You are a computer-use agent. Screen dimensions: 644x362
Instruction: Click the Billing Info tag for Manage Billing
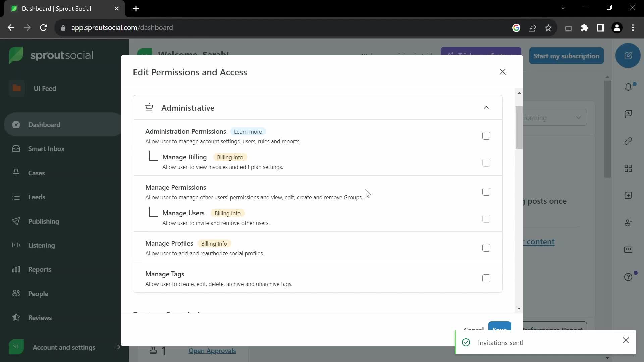tap(230, 157)
